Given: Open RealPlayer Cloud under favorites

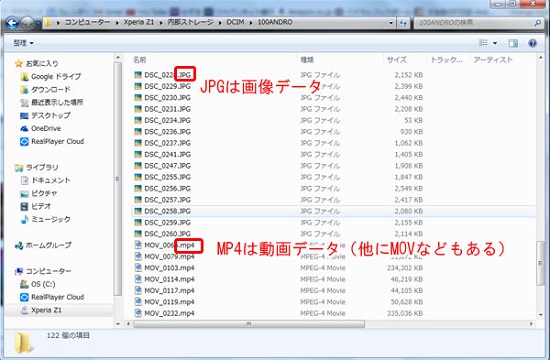Looking at the screenshot, I should pos(58,141).
